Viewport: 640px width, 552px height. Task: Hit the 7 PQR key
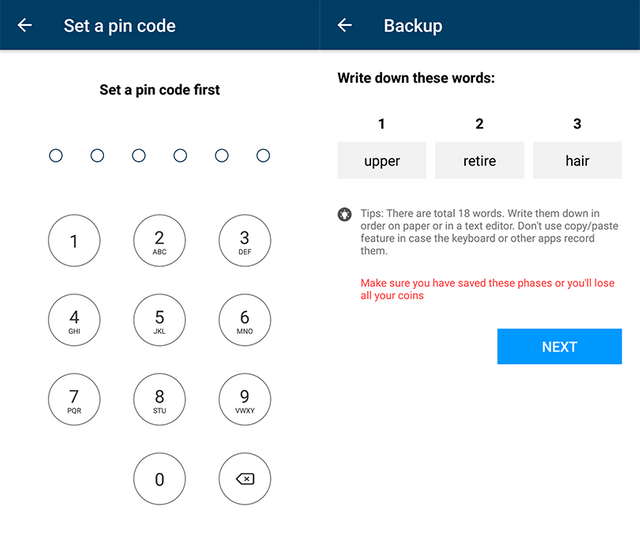[74, 400]
